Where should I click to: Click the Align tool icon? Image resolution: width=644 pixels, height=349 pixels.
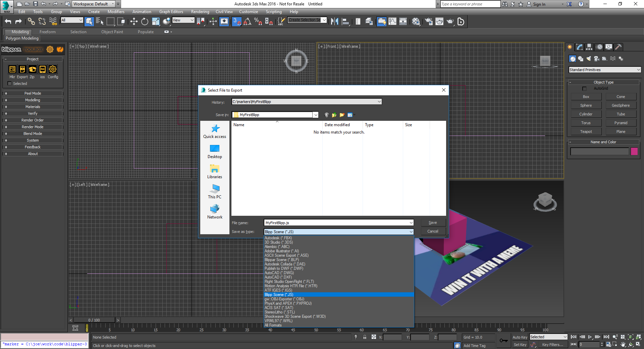[345, 21]
